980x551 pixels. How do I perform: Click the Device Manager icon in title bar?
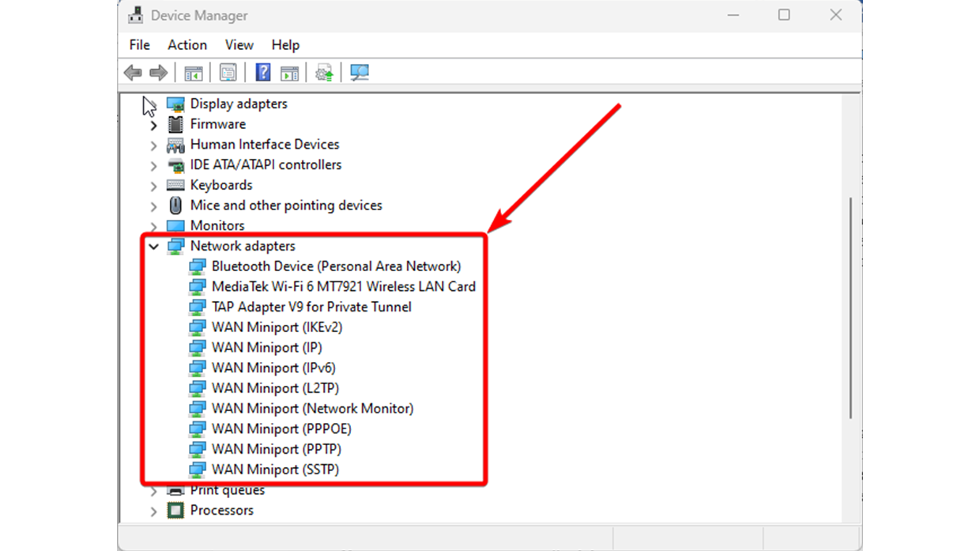tap(136, 14)
